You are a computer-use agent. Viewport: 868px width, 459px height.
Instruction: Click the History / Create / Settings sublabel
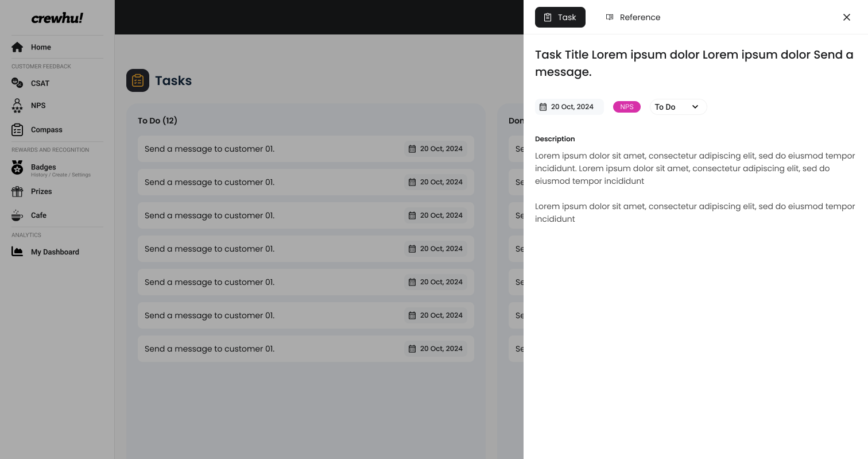[61, 175]
